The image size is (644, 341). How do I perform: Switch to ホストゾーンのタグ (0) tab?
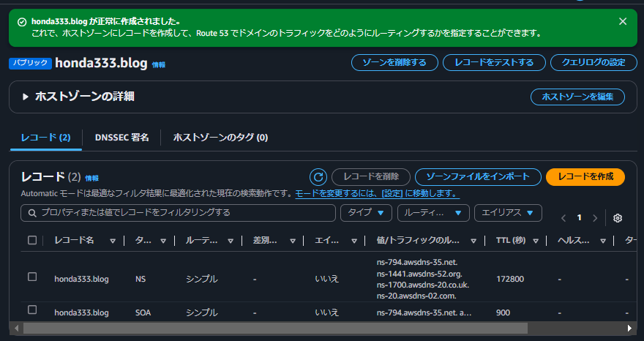click(220, 138)
